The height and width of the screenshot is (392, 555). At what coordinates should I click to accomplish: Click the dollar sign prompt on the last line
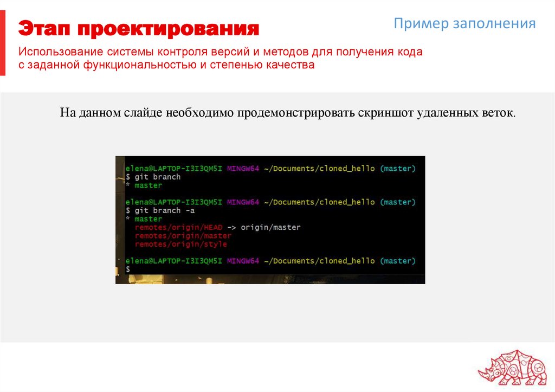127,269
